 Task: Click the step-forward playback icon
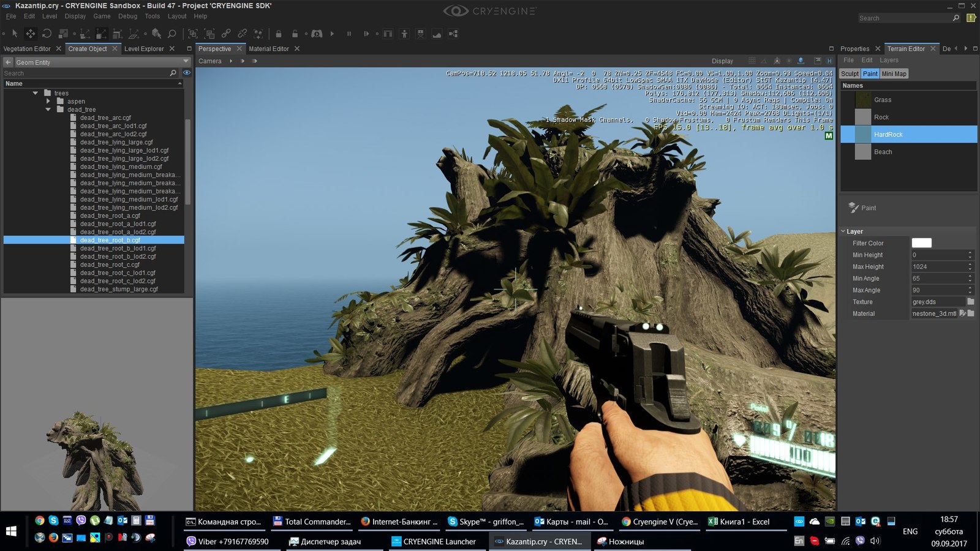[366, 34]
